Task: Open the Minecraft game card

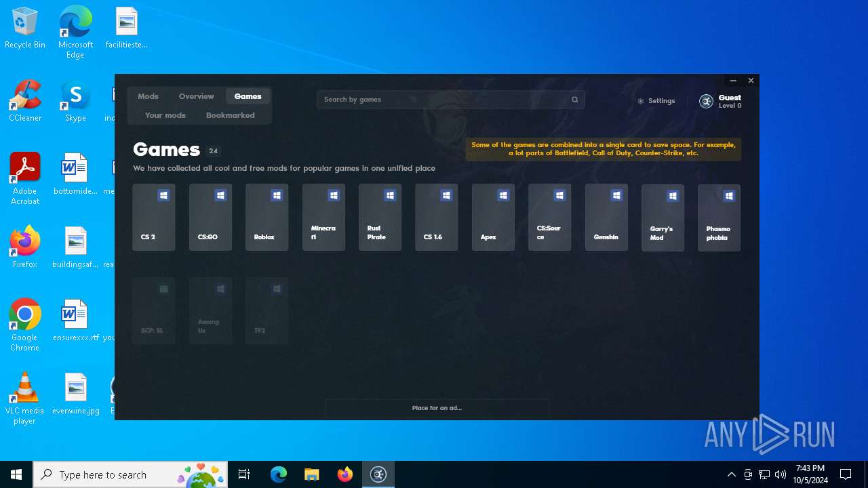Action: point(323,218)
